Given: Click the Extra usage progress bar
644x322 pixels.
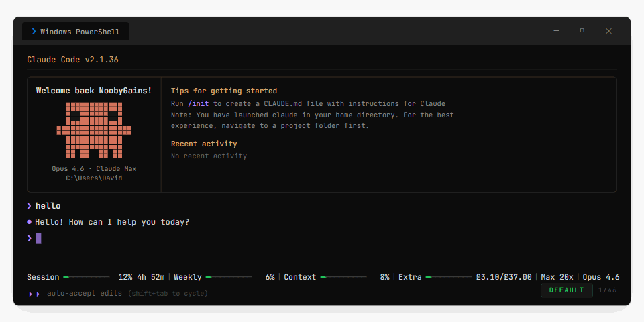Looking at the screenshot, I should pyautogui.click(x=449, y=277).
